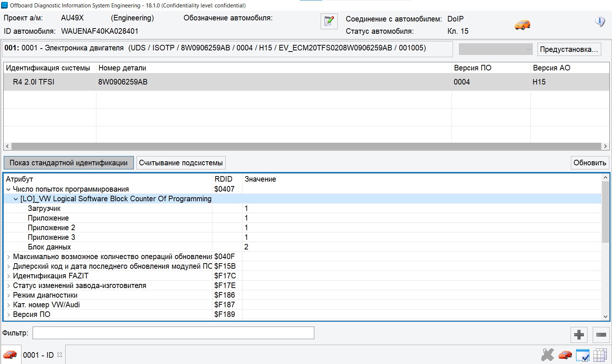The height and width of the screenshot is (364, 612).
Task: Click the grayed-out X tools icon at bottom right
Action: pyautogui.click(x=547, y=355)
